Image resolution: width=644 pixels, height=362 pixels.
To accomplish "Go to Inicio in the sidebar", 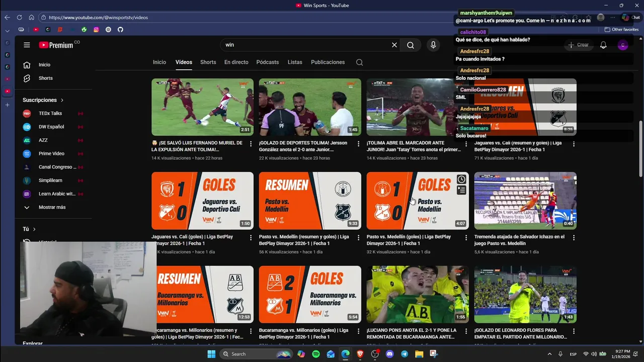I will tap(44, 65).
